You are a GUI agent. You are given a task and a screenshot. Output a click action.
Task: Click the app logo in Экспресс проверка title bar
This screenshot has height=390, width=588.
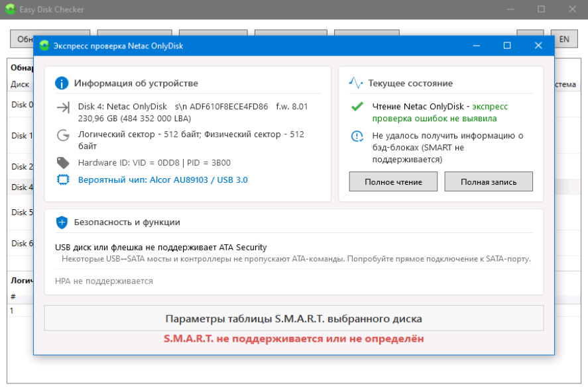click(44, 46)
